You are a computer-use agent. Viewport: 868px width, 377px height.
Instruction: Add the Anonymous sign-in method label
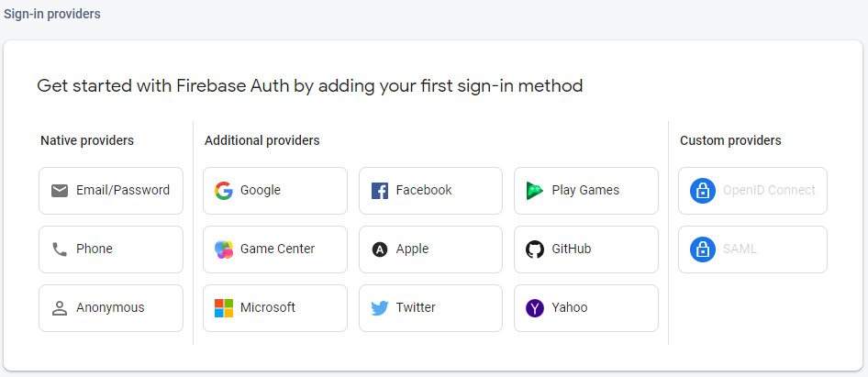click(x=110, y=308)
